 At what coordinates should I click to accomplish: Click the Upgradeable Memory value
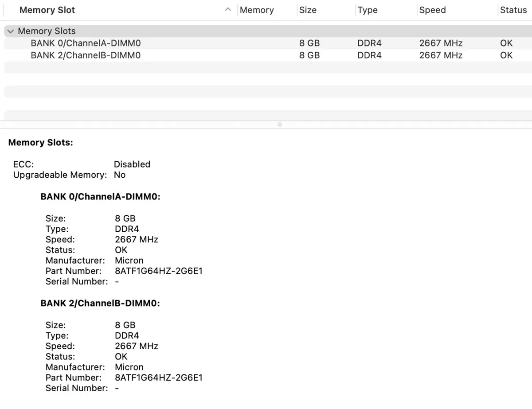point(119,175)
